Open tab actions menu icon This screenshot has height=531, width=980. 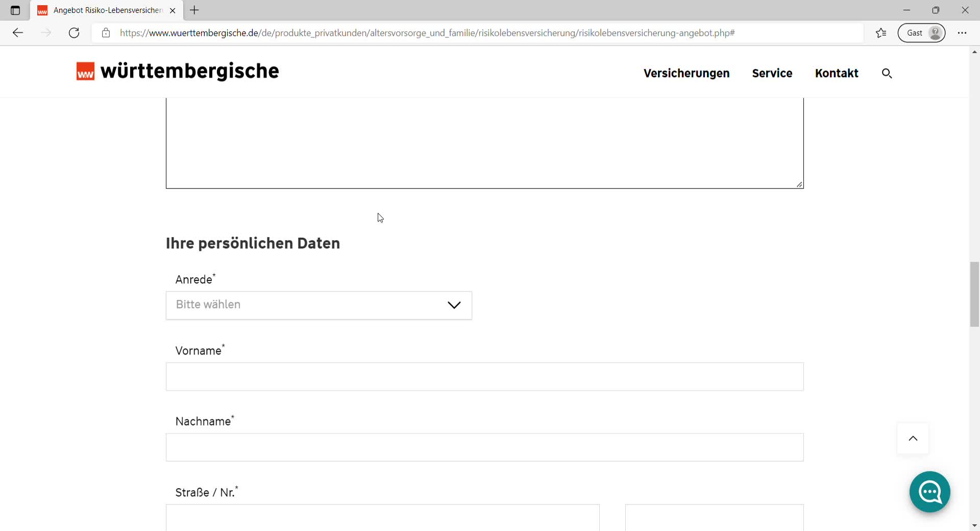15,10
